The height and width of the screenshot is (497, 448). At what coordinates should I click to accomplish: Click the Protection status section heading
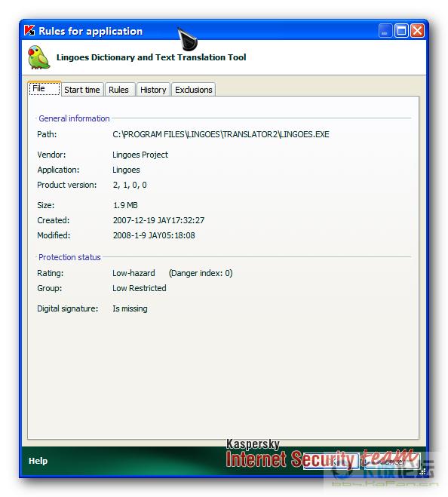(69, 257)
